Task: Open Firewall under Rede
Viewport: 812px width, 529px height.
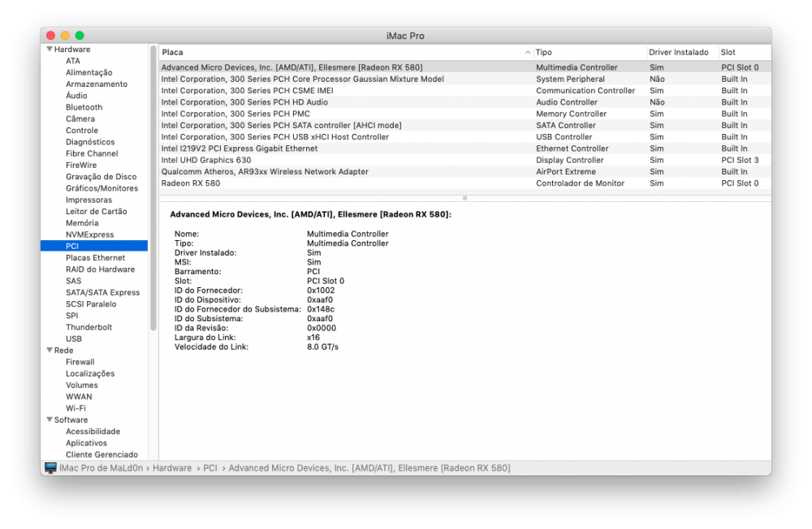Action: [80, 362]
